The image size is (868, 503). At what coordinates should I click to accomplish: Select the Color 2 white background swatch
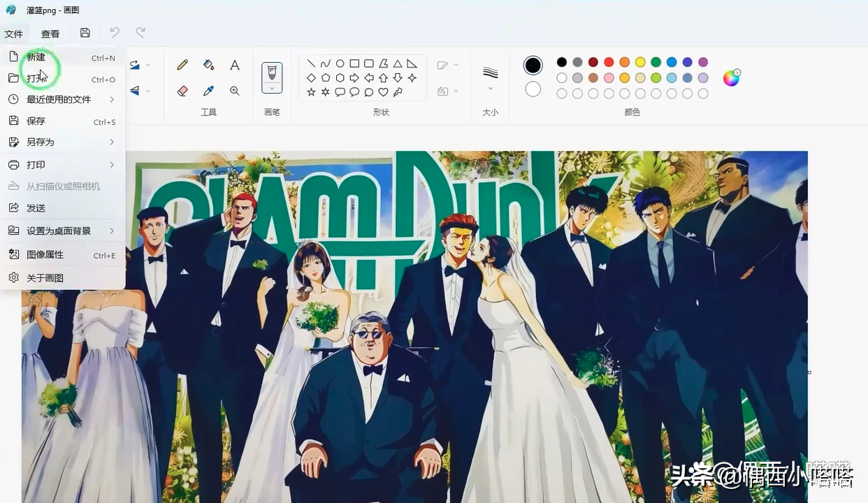[x=533, y=89]
